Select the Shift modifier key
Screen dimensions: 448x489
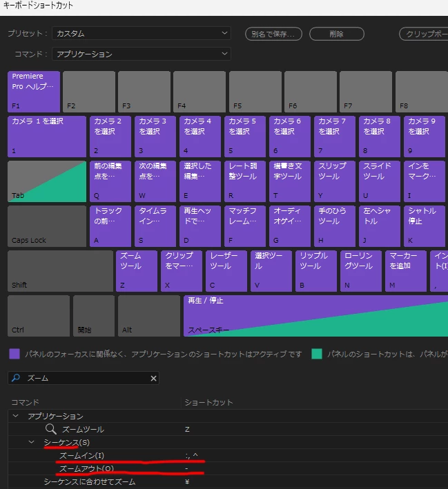point(60,271)
